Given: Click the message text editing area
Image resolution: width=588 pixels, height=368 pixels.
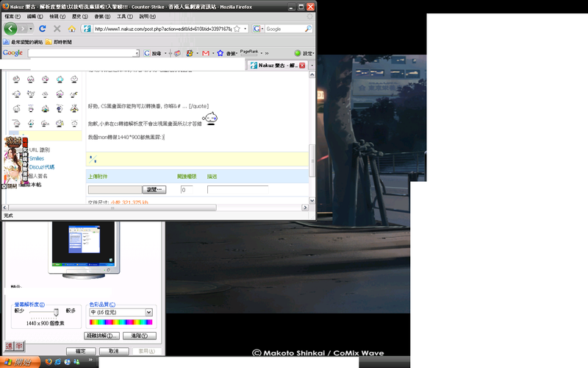Looking at the screenshot, I should [x=197, y=113].
